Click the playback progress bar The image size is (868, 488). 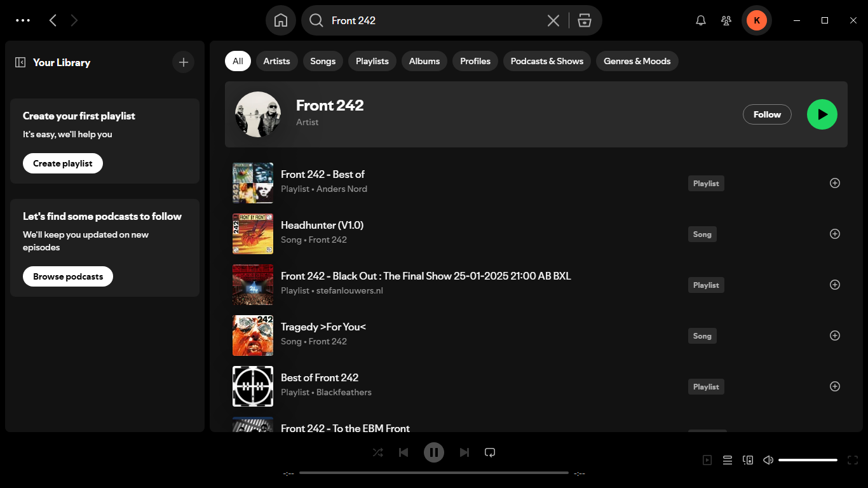[434, 473]
